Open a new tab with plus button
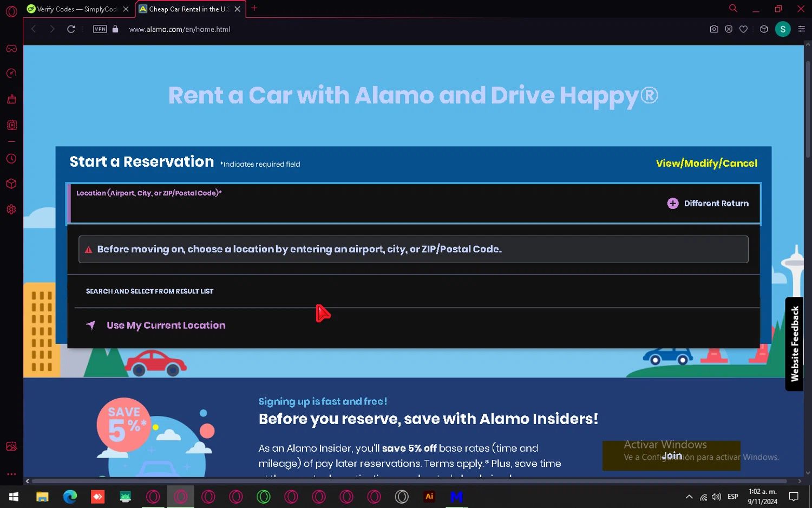 [254, 8]
